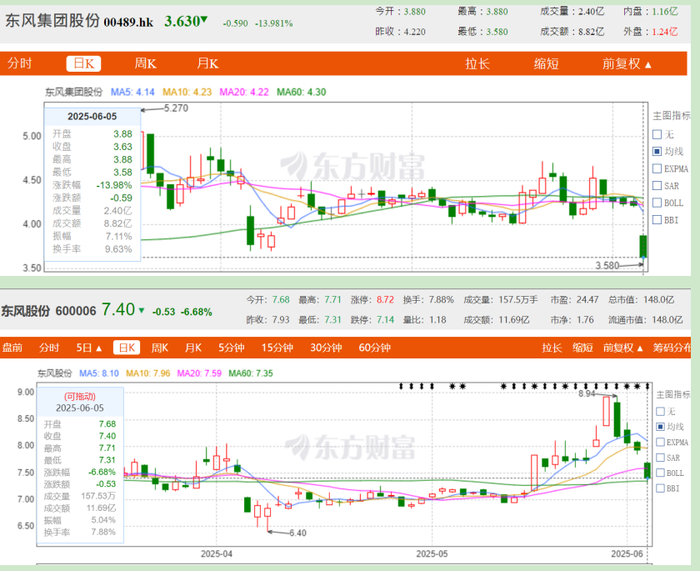700x571 pixels.
Task: Select 无 indicator in top chart
Action: 657,134
